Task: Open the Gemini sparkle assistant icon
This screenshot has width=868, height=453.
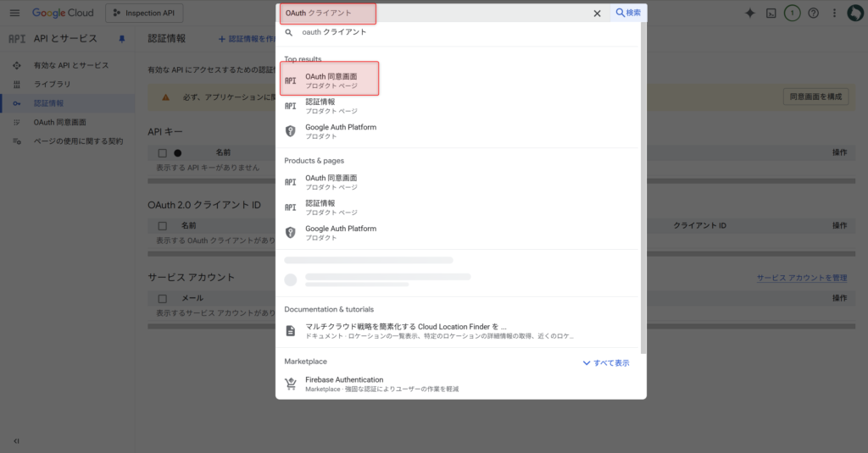Action: point(749,14)
